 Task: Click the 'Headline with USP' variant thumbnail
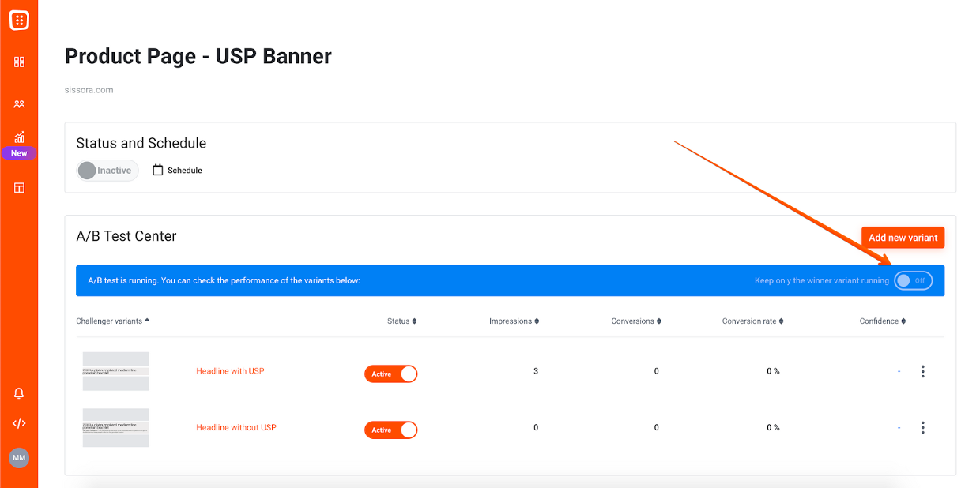115,371
